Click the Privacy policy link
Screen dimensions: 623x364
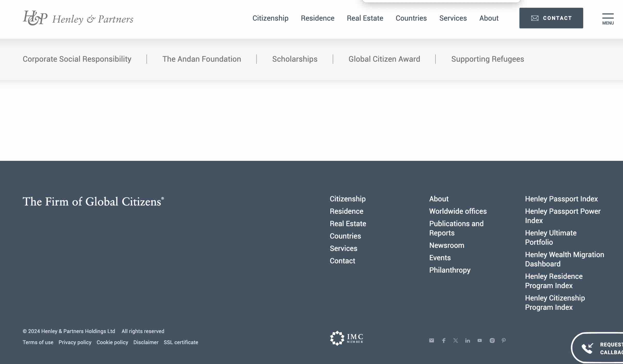click(75, 342)
